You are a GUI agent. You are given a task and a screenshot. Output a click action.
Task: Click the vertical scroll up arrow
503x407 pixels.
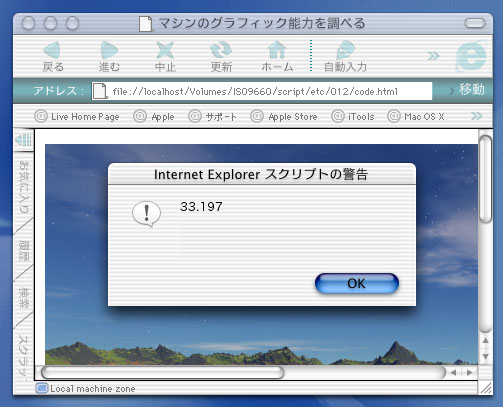coord(485,340)
